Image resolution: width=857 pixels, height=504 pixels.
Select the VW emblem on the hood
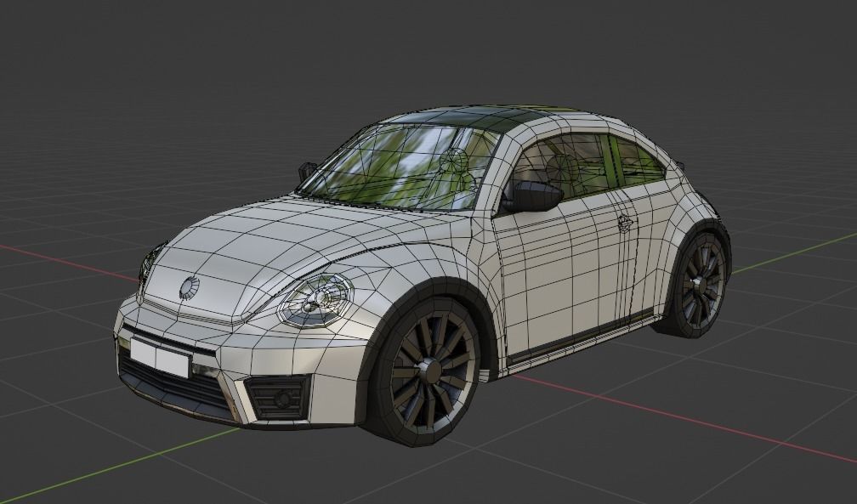pos(189,285)
